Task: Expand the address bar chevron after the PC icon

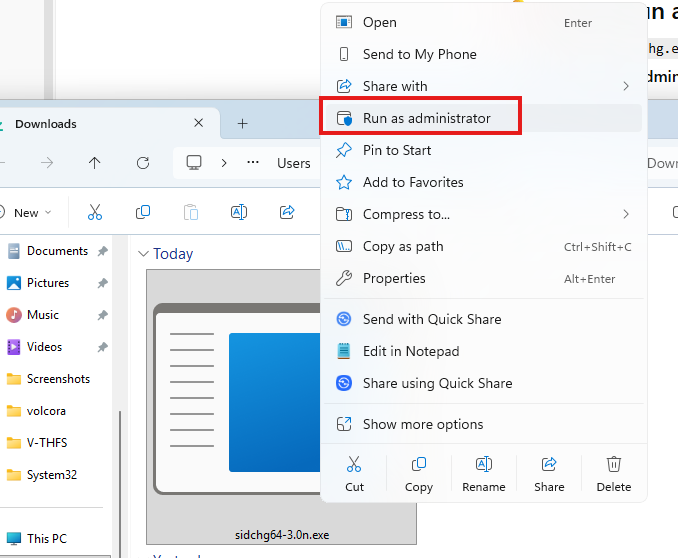Action: coord(224,163)
